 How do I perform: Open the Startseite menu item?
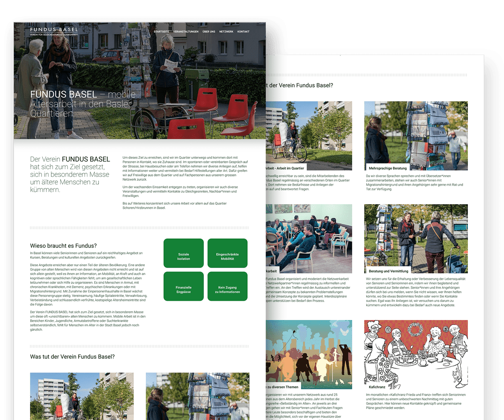pyautogui.click(x=161, y=31)
